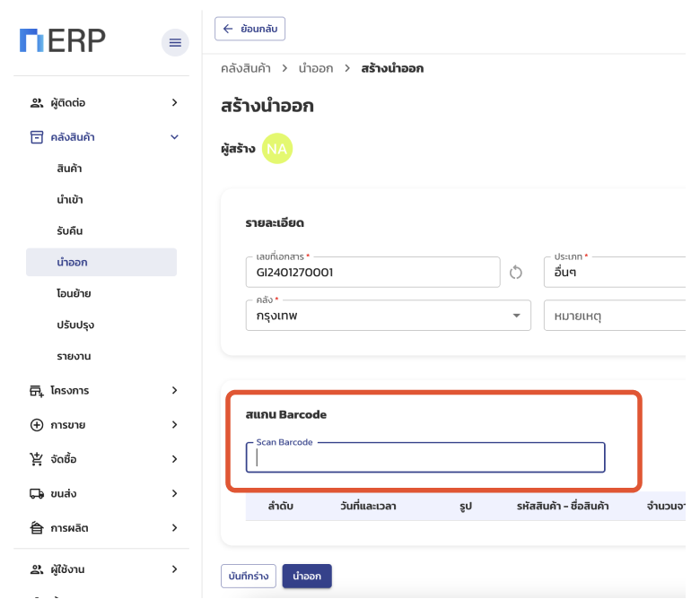
Task: Click the บันทึกร่าง save draft button
Action: point(248,576)
